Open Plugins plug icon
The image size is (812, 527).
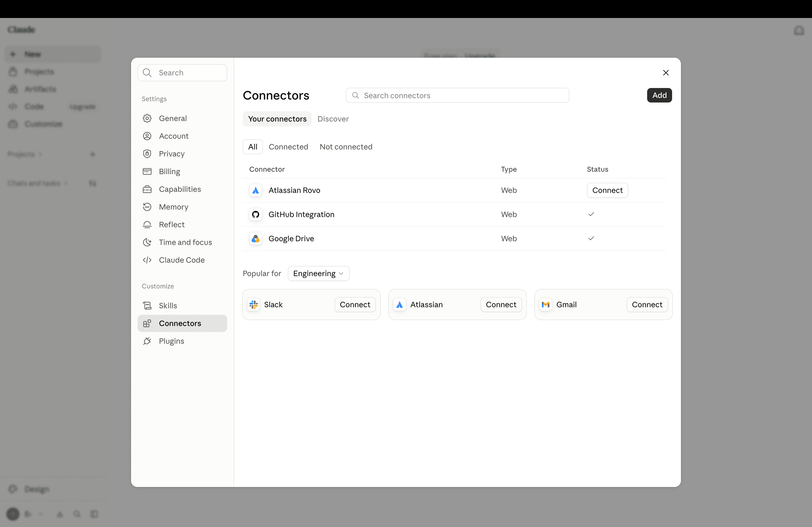tap(147, 341)
